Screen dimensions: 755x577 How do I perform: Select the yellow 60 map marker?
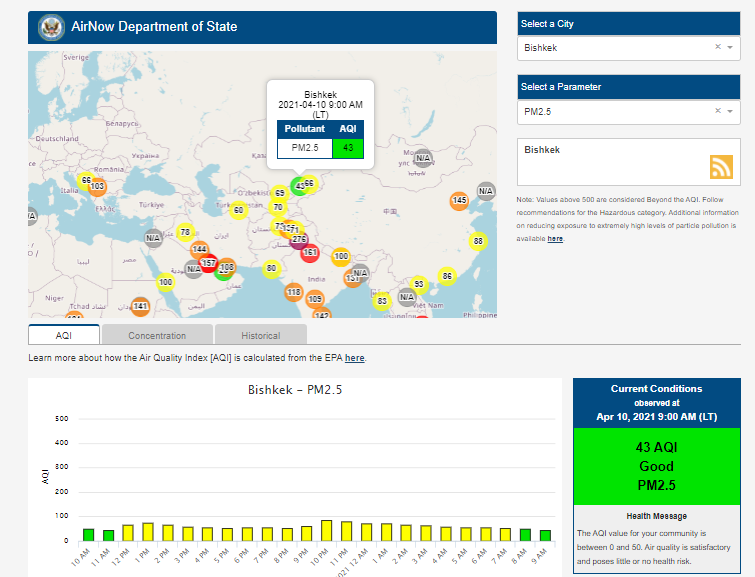tap(238, 210)
